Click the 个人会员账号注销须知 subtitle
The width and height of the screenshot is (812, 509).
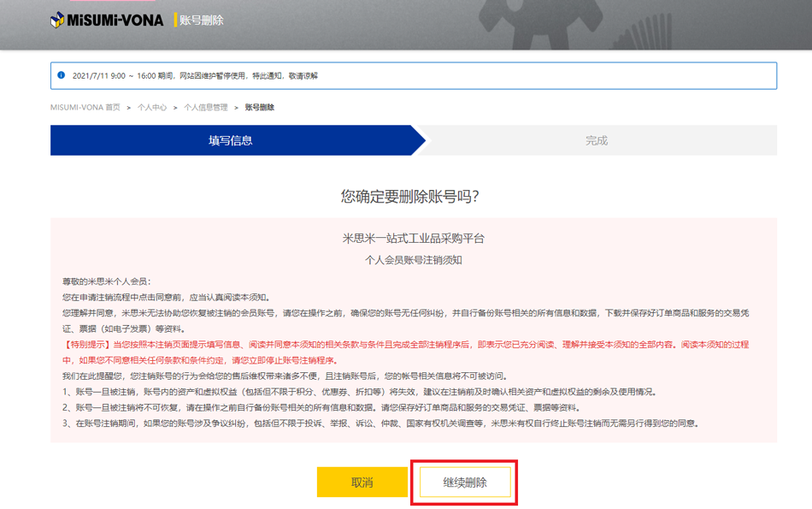click(414, 260)
